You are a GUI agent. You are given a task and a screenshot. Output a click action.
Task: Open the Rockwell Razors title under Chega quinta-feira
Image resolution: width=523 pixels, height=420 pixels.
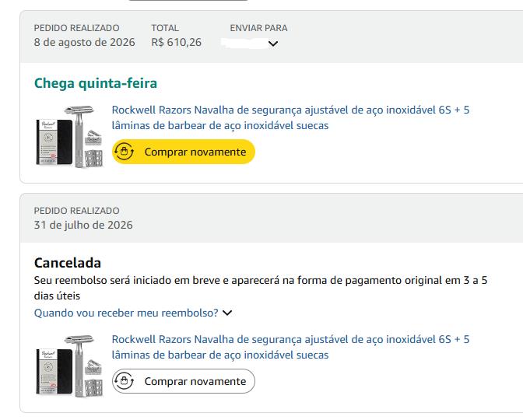point(290,117)
